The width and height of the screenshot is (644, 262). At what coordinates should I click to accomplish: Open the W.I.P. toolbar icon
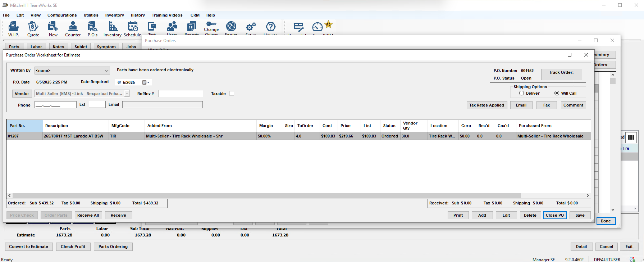point(14,29)
